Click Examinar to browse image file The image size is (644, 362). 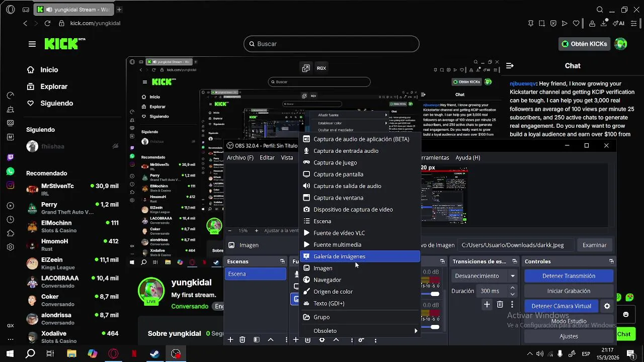[x=594, y=245]
